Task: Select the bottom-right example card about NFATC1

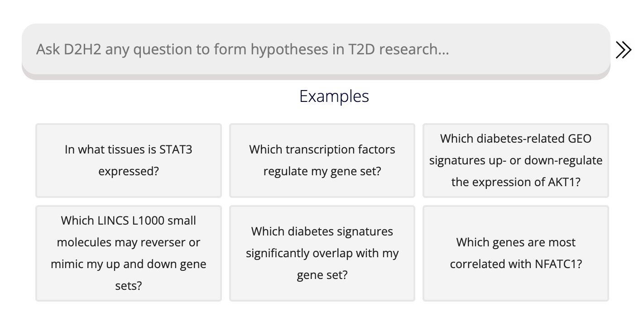Action: coord(516,253)
